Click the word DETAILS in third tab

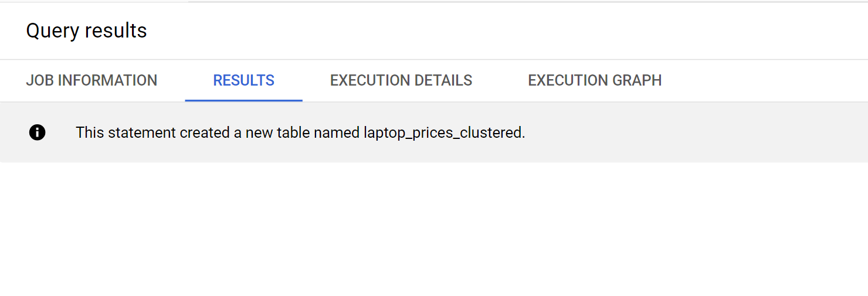pos(443,80)
